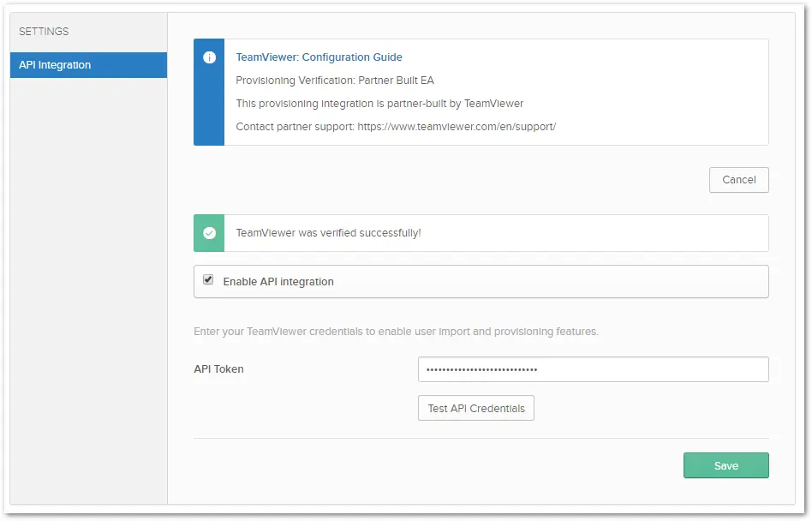Click the 'Provisioning Verification: Partner Built EA' text
The width and height of the screenshot is (812, 521).
click(x=335, y=81)
